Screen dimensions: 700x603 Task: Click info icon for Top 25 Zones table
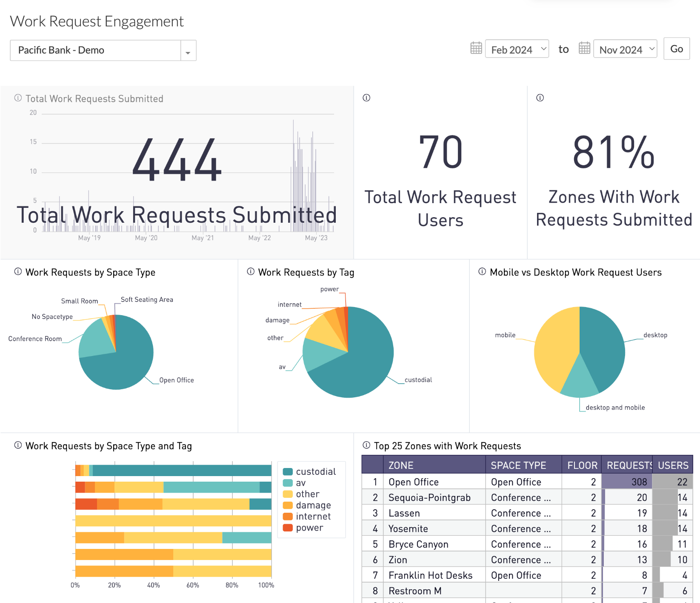(x=366, y=445)
